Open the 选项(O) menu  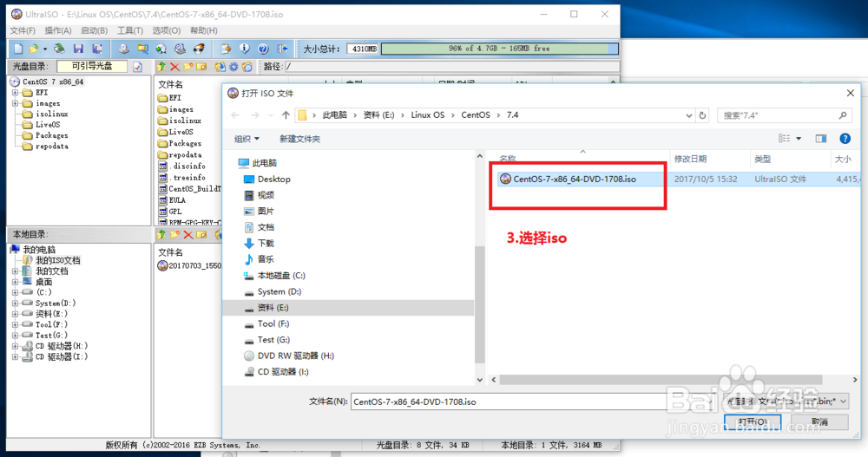167,31
